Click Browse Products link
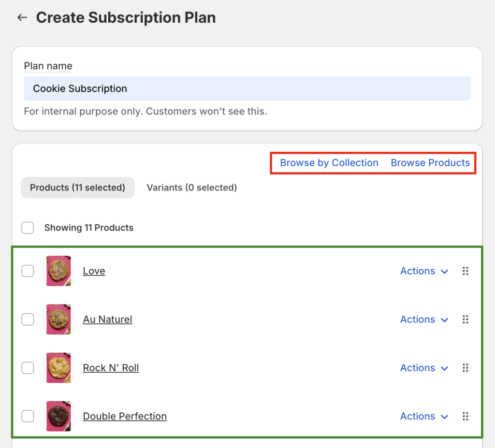This screenshot has height=448, width=495. click(430, 163)
